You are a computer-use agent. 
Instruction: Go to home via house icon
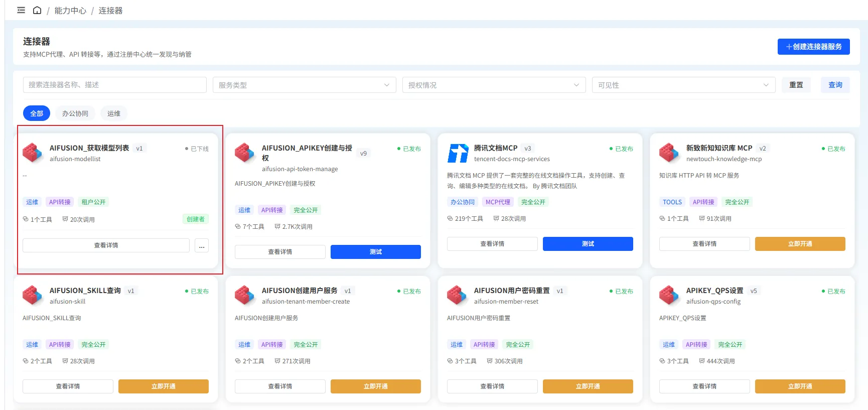tap(37, 10)
